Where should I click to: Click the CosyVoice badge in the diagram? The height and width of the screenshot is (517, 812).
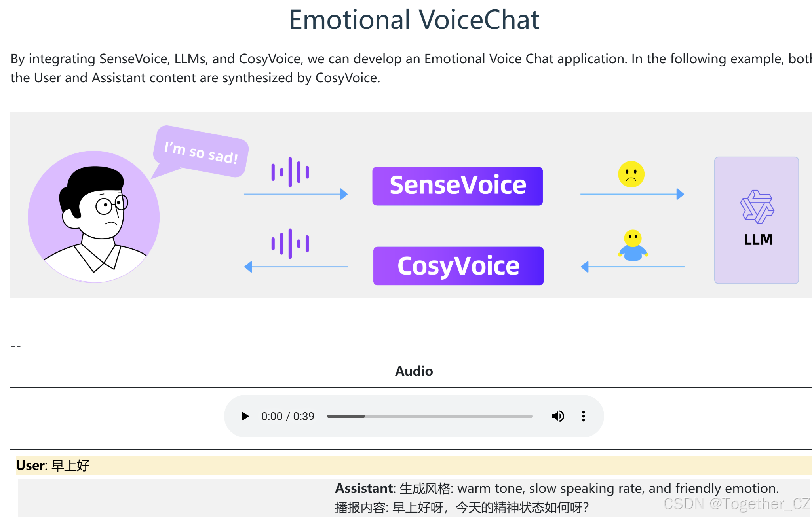(458, 266)
